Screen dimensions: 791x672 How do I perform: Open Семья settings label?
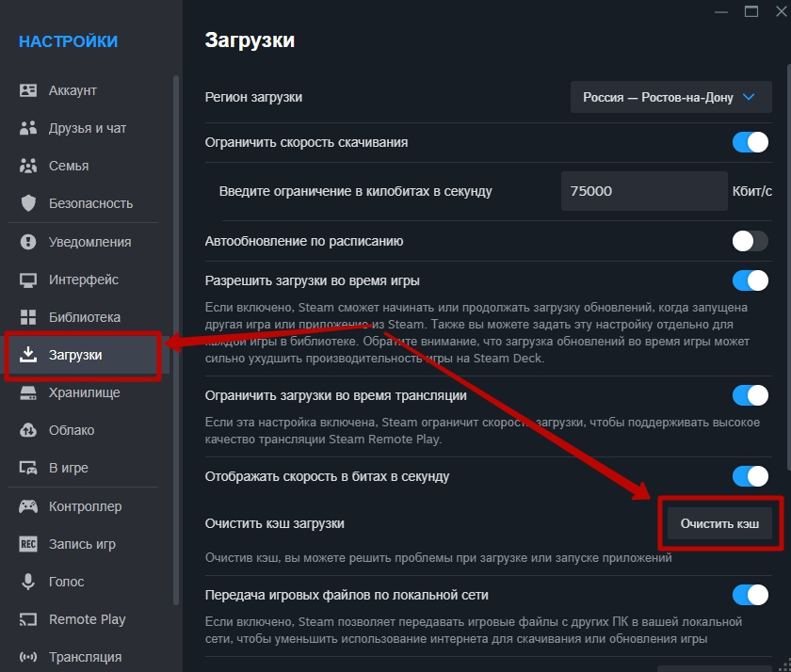click(x=69, y=166)
